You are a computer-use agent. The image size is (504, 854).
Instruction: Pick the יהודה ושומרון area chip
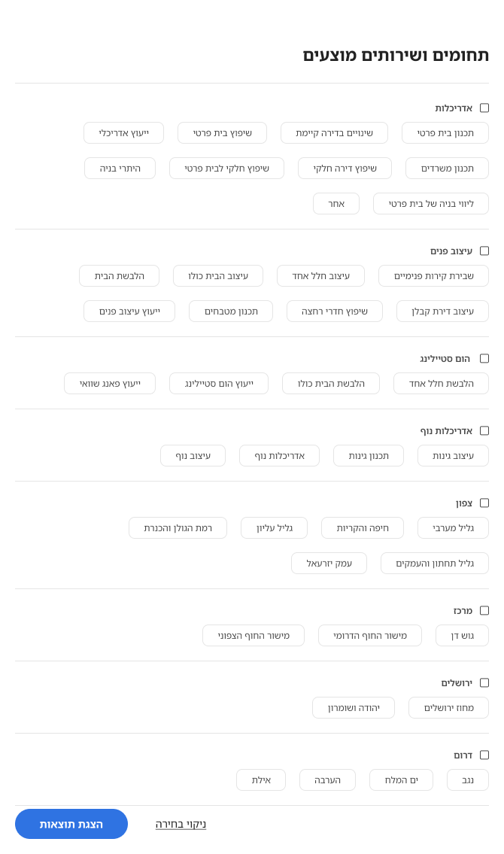tap(354, 708)
